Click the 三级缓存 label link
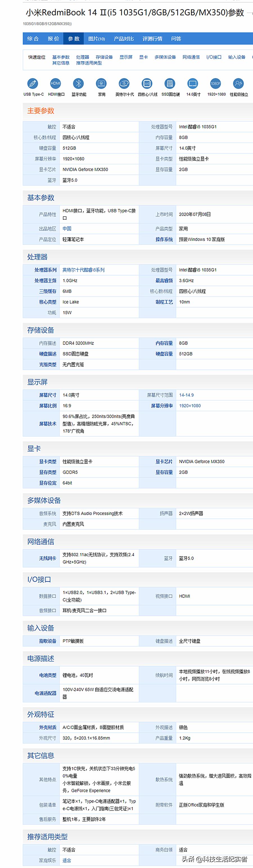 (48, 291)
